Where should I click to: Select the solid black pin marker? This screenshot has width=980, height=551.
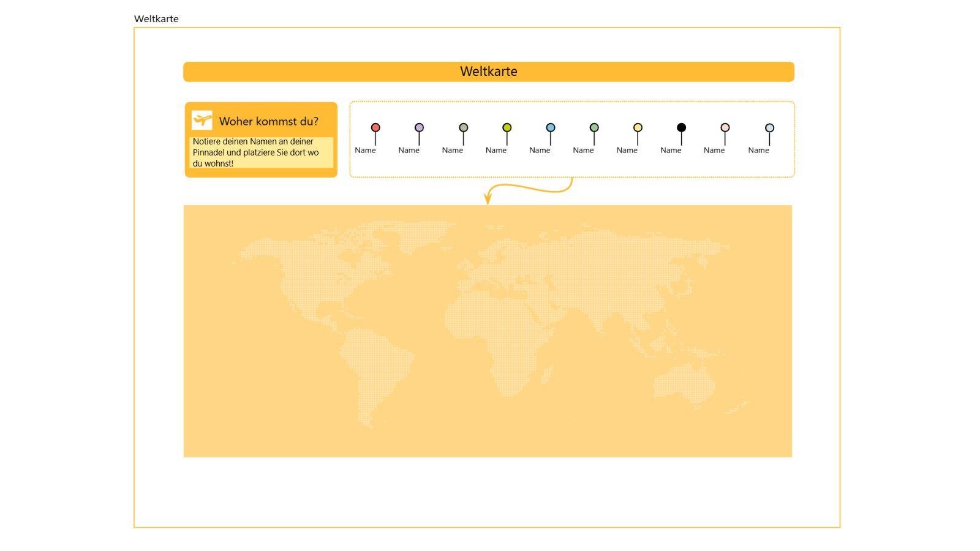coord(681,128)
